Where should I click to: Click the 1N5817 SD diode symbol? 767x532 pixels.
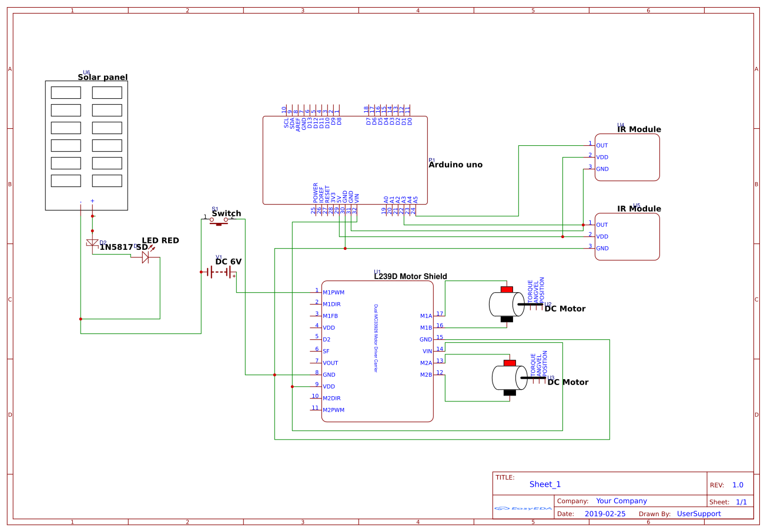pos(92,243)
